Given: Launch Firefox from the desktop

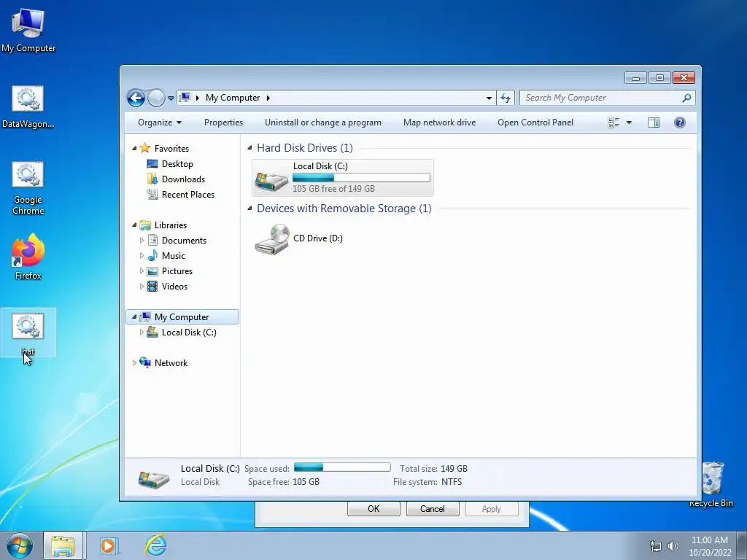Looking at the screenshot, I should coord(28,256).
